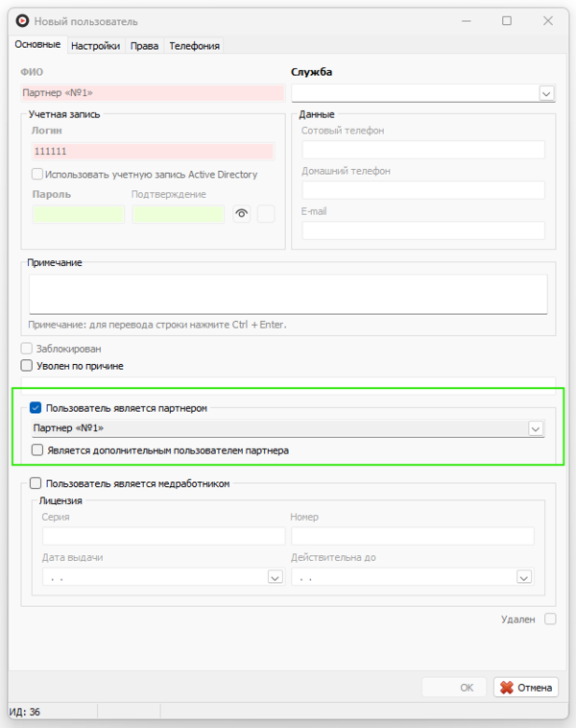Screen dimensions: 576x728
Task: Expand the Служба dropdown
Action: pyautogui.click(x=546, y=93)
